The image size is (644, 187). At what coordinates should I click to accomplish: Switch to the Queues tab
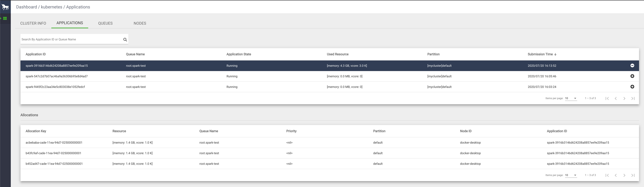(x=105, y=23)
